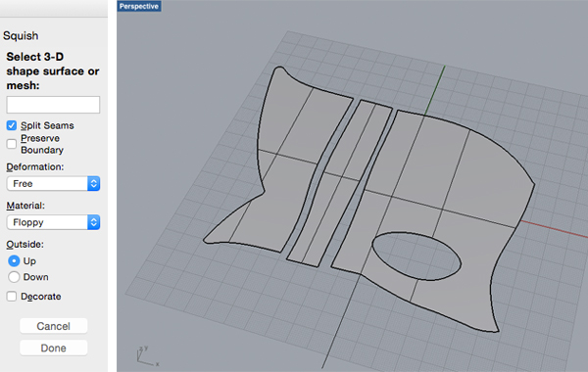Toggle the Preserve Boundary checkbox

point(12,144)
